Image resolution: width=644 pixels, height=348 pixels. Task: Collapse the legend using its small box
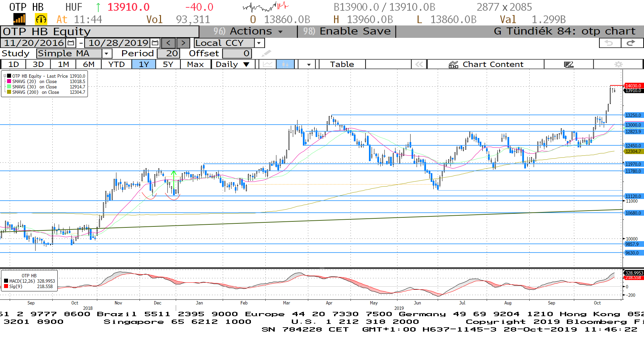pyautogui.click(x=5, y=76)
